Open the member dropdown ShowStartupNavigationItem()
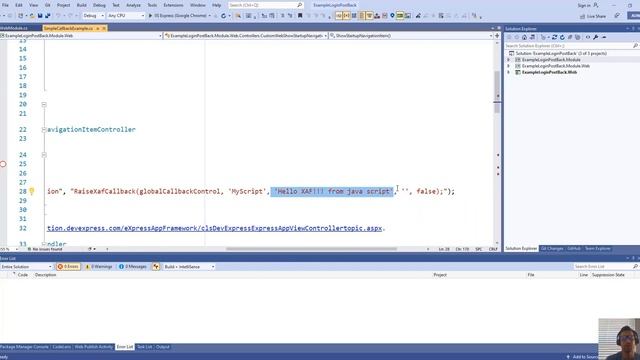The width and height of the screenshot is (640, 360). tap(411, 36)
